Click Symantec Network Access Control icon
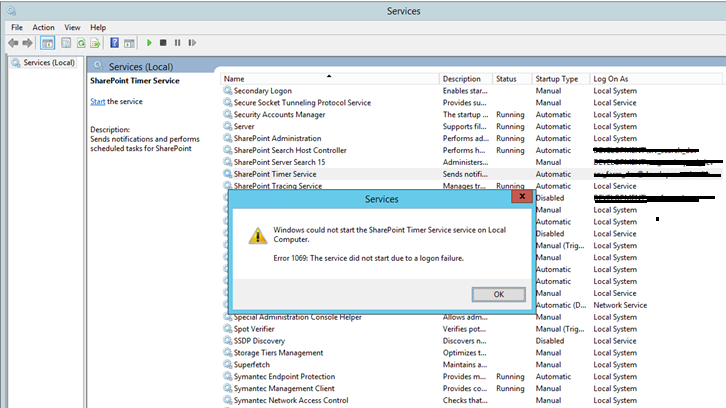This screenshot has width=726, height=408. [227, 400]
